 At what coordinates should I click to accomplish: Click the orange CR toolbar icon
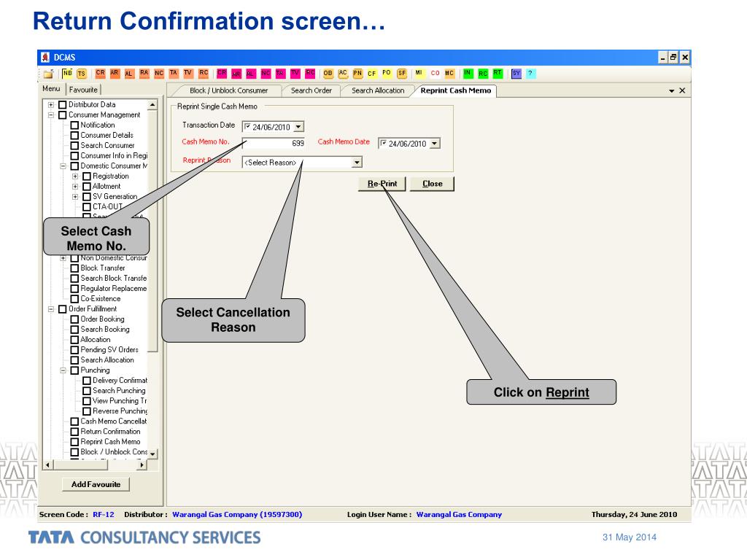[x=100, y=74]
